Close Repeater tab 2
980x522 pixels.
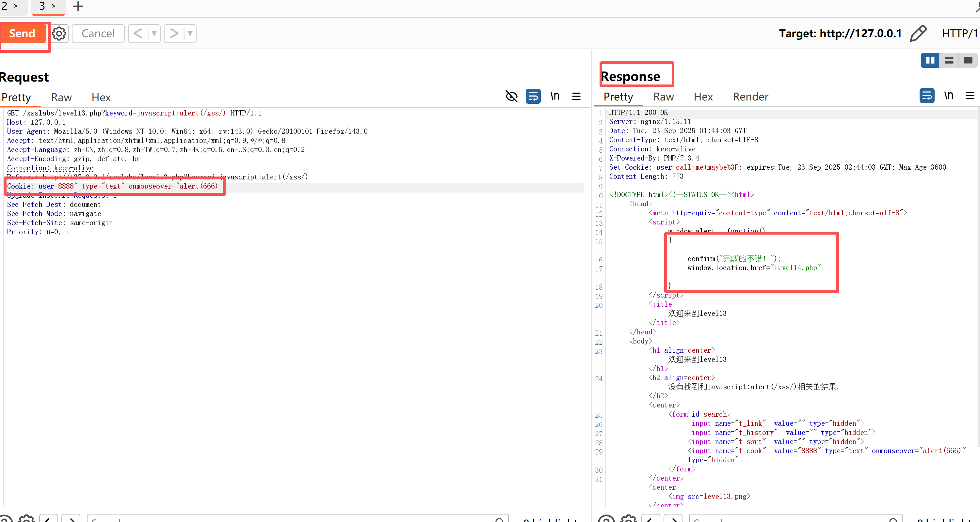(x=16, y=6)
